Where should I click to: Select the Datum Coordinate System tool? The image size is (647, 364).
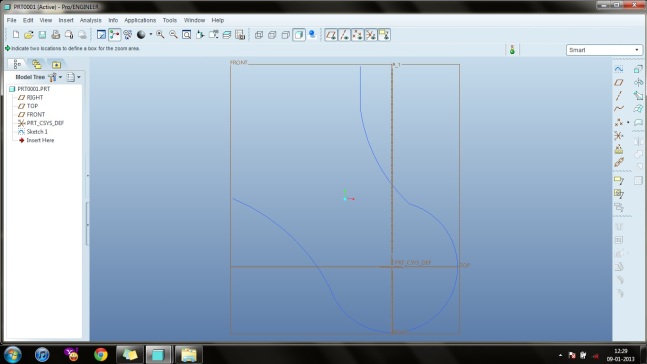(x=619, y=135)
